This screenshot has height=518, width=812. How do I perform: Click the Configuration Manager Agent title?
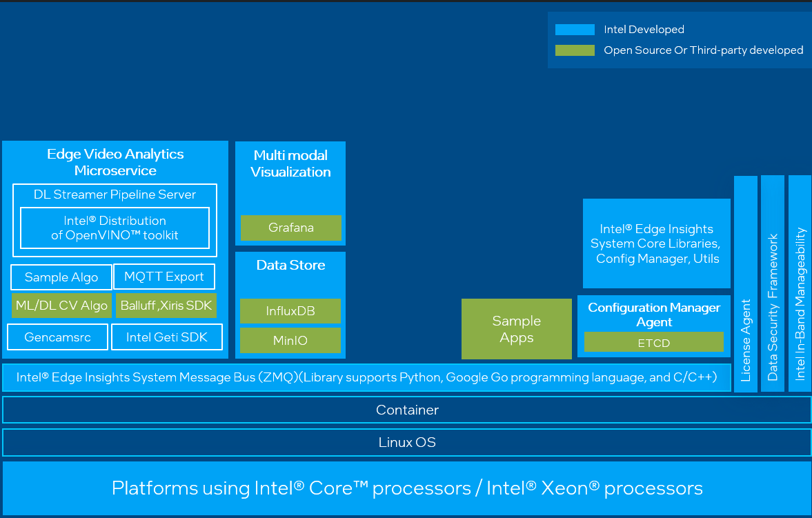coord(654,315)
